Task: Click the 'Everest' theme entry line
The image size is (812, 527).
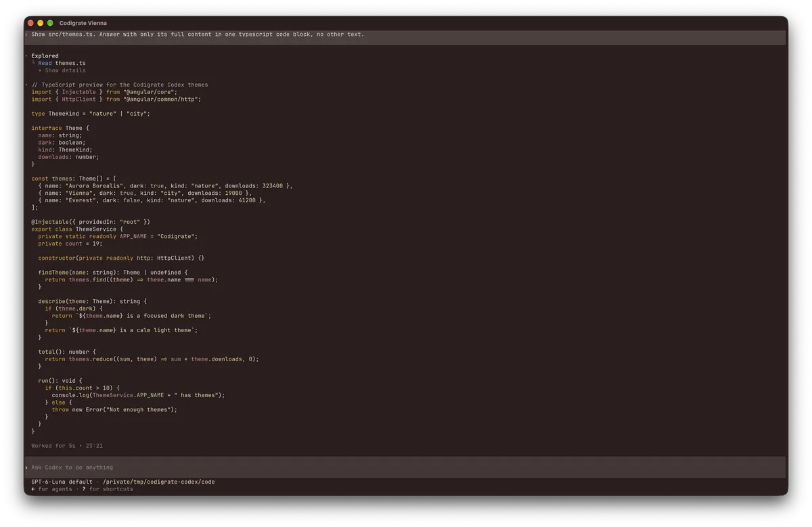Action: pyautogui.click(x=152, y=200)
